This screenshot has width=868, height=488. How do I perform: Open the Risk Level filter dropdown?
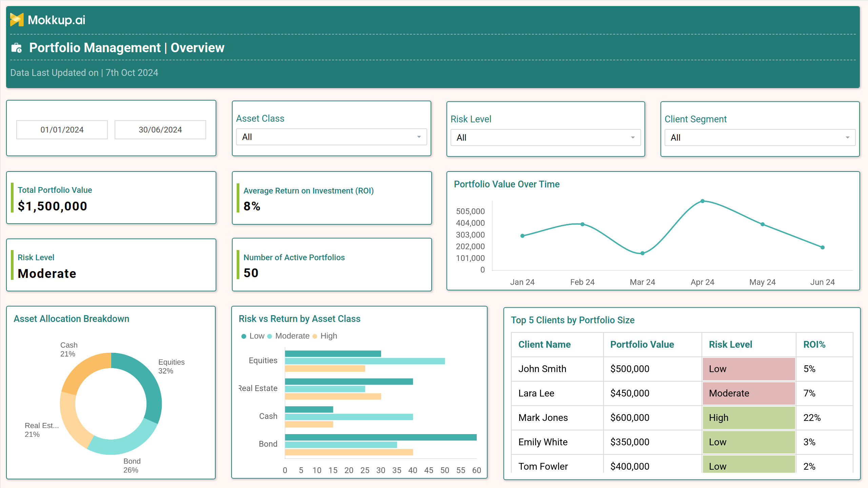pyautogui.click(x=545, y=138)
